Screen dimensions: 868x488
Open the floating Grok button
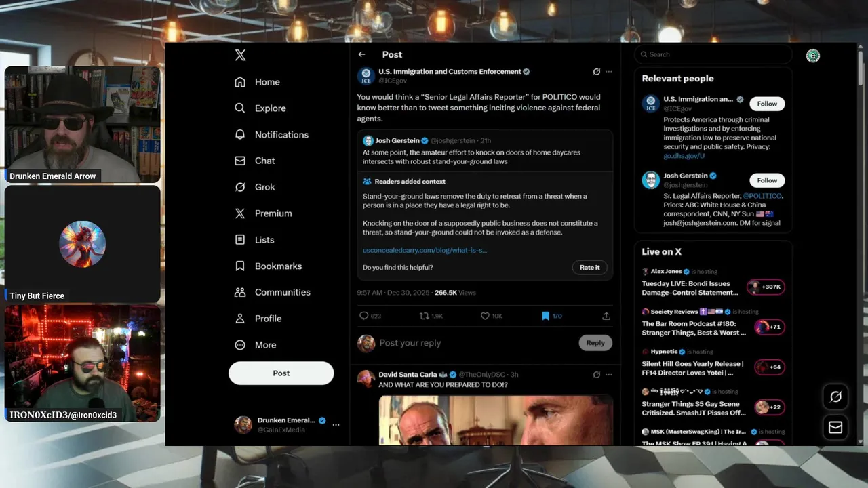click(835, 397)
